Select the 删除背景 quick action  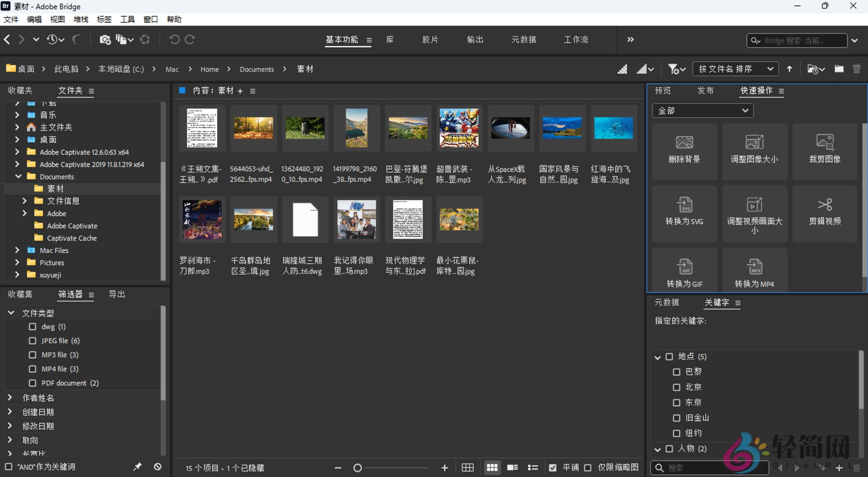(x=684, y=151)
